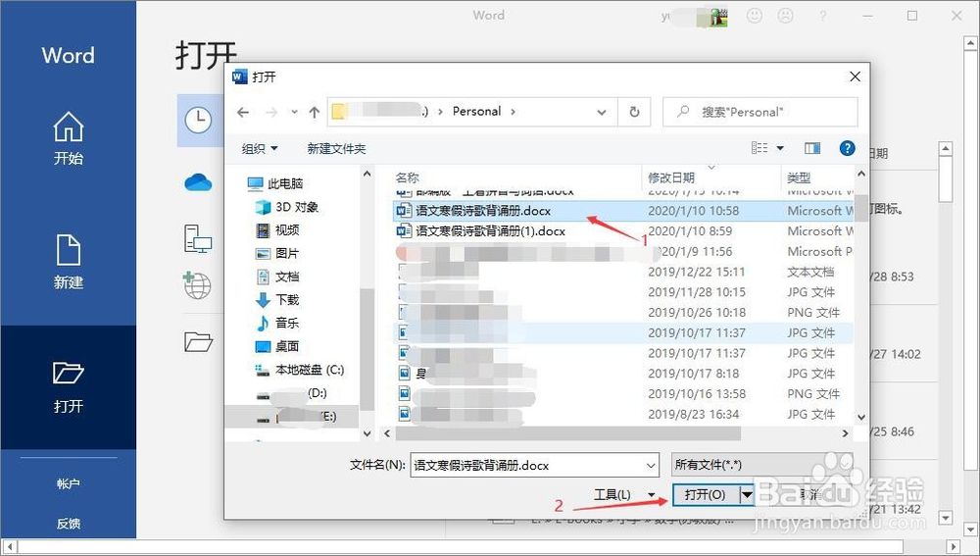980x556 pixels.
Task: Sort by 修改日期 column header
Action: 671,177
